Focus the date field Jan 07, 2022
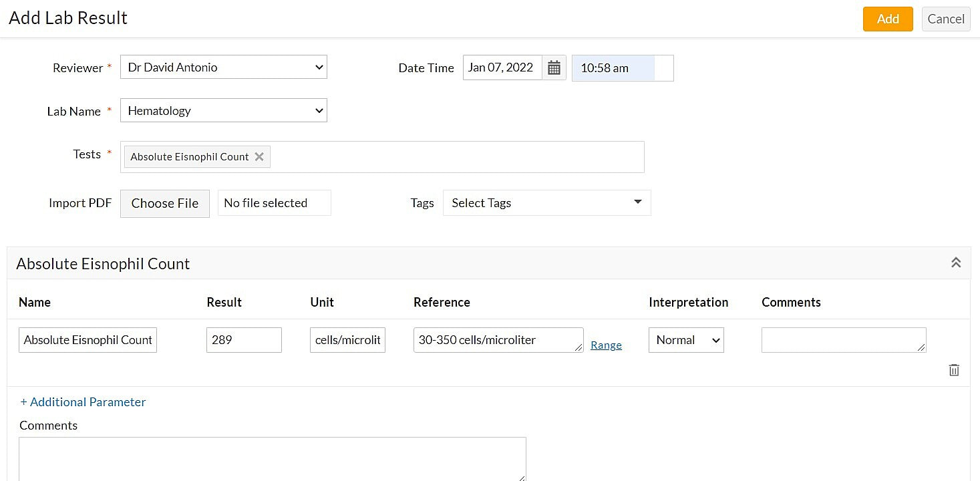This screenshot has height=481, width=980. pyautogui.click(x=502, y=67)
